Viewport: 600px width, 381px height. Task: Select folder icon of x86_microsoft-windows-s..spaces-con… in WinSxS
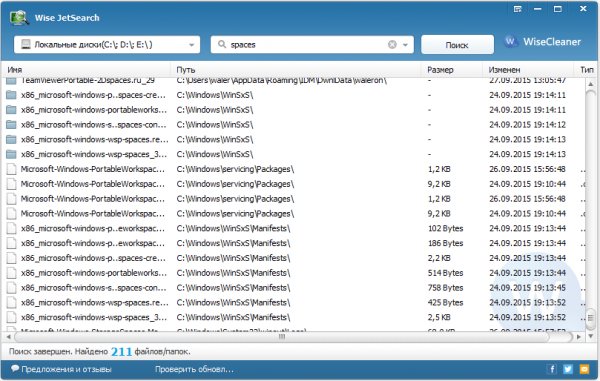tap(11, 125)
